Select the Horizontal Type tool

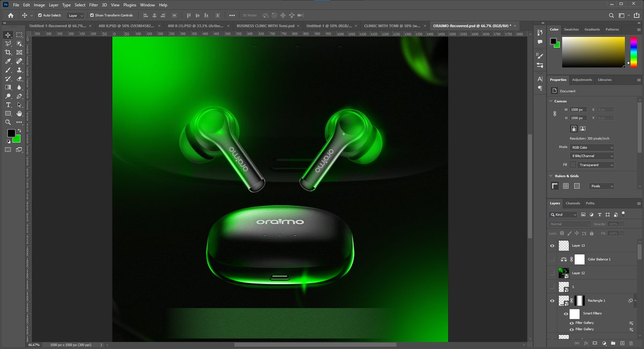[8, 105]
